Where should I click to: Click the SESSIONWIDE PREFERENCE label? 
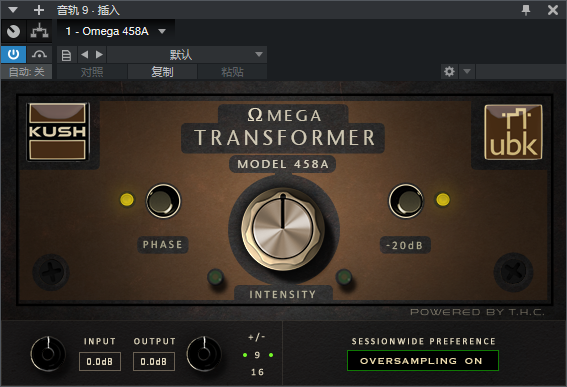423,341
